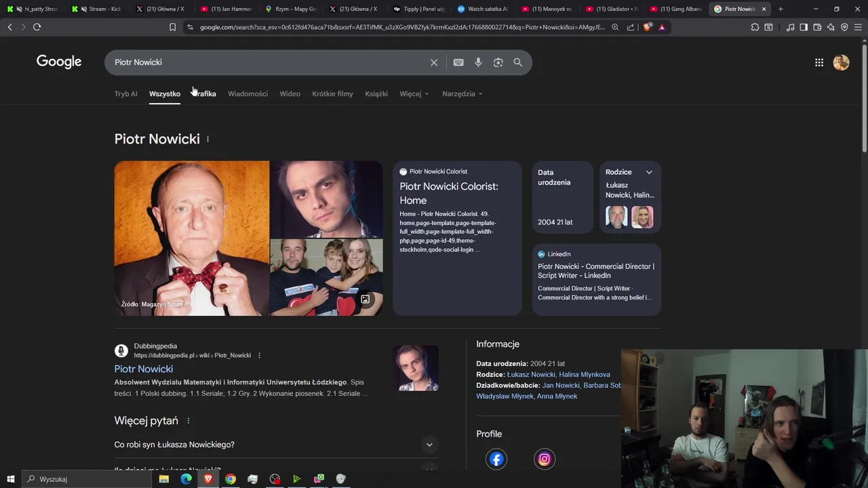The height and width of the screenshot is (488, 868).
Task: Open Google Chrome from the taskbar
Action: pos(231,479)
